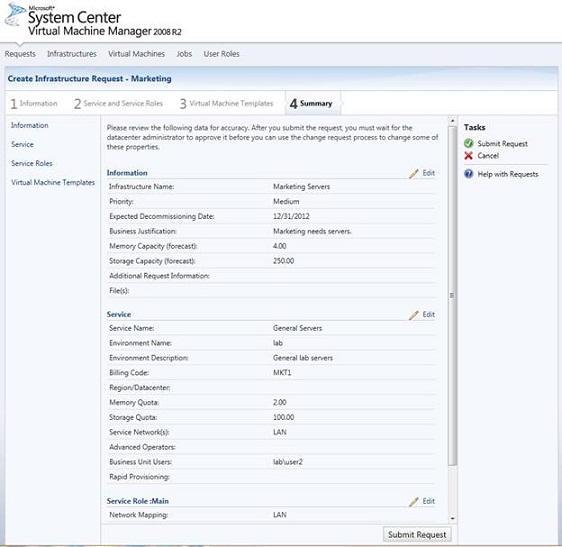
Task: Click the Additional Request Information: label
Action: pos(159,276)
